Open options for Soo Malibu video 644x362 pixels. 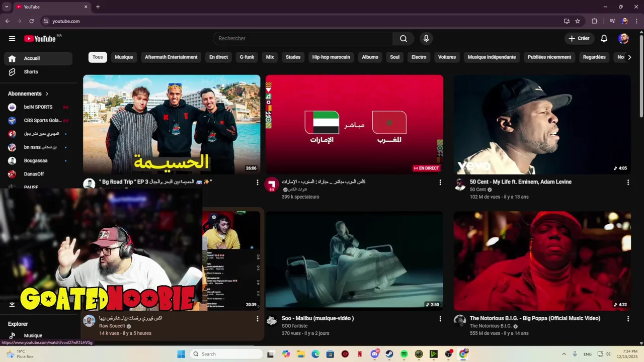coord(440,319)
